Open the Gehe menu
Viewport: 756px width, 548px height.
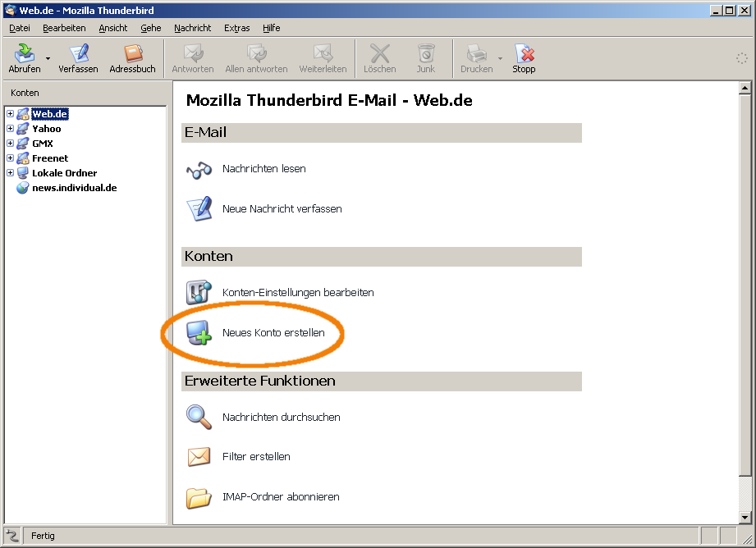(151, 28)
